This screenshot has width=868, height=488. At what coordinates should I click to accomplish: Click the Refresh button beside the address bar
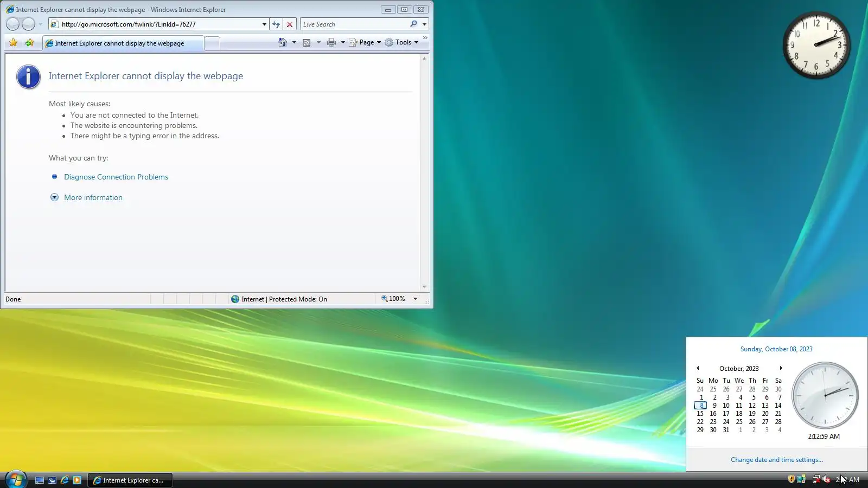276,24
